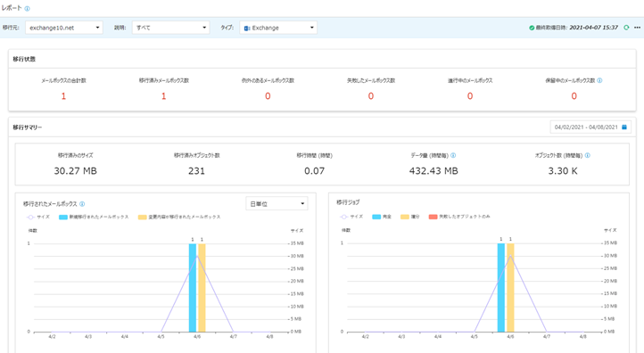Refresh the report using the green refresh icon
This screenshot has width=644, height=353.
point(626,28)
